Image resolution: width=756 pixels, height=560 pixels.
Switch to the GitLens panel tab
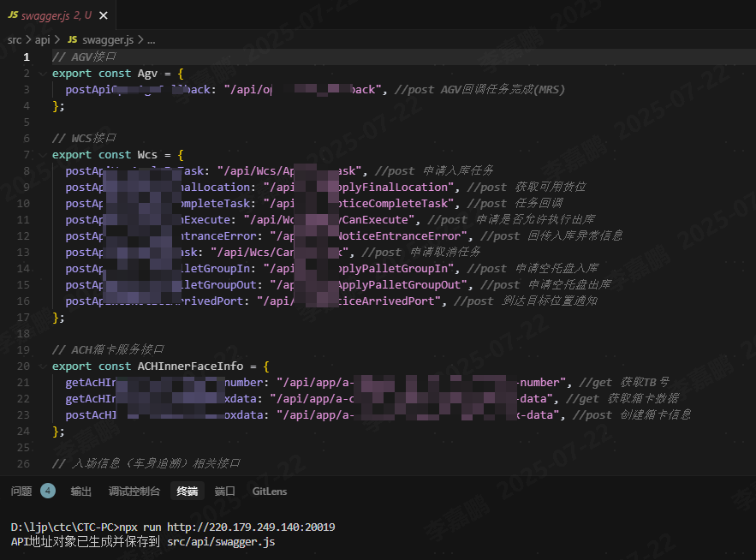point(270,491)
